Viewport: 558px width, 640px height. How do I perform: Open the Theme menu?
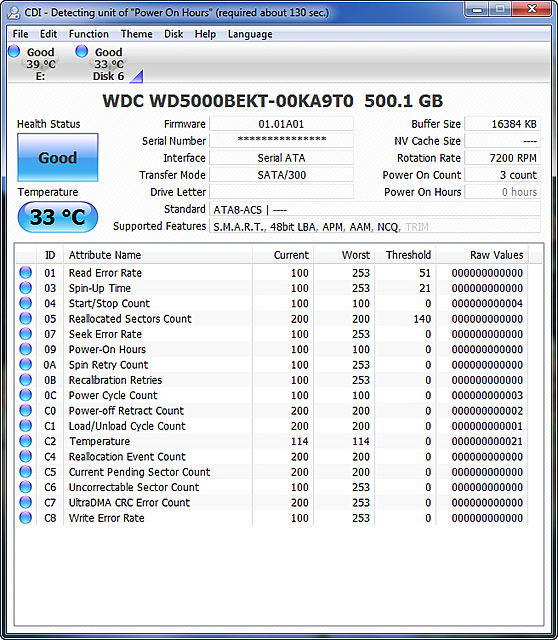(x=136, y=34)
